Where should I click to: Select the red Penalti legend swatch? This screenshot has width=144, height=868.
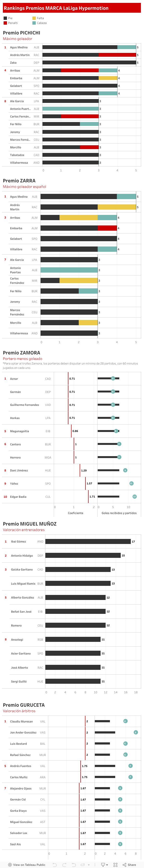tap(6, 23)
